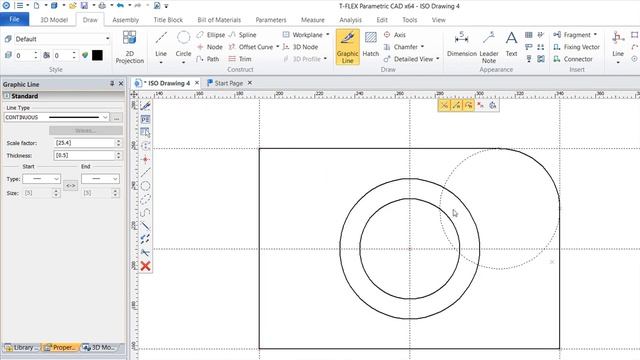
Task: Open the Bill of Materials tab
Action: click(x=219, y=20)
